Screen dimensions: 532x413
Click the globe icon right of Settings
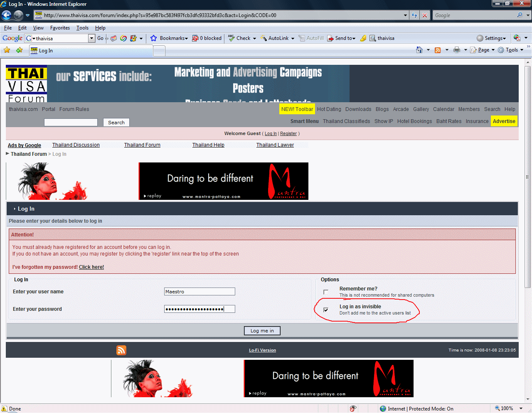coord(517,38)
